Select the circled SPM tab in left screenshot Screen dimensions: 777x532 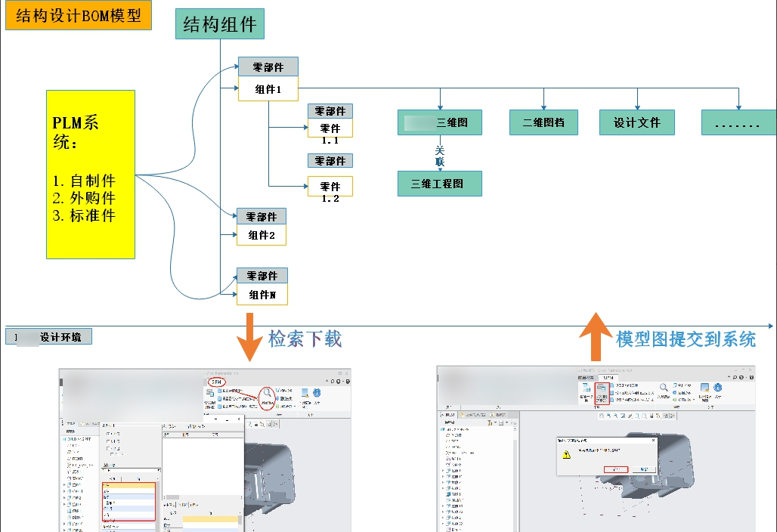(x=217, y=382)
